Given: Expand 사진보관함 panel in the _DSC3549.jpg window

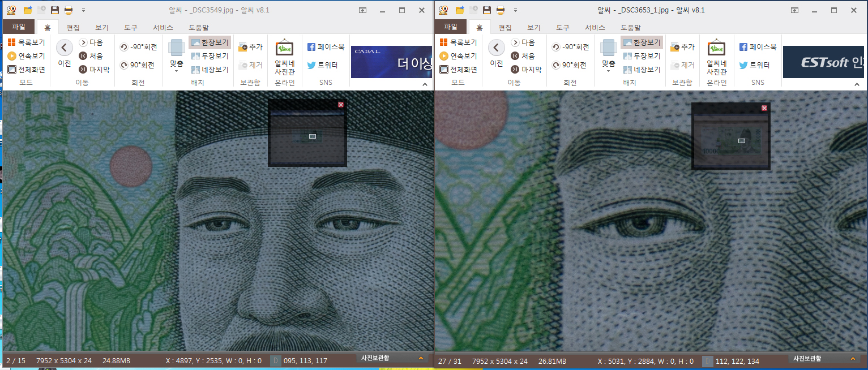Looking at the screenshot, I should (x=421, y=358).
